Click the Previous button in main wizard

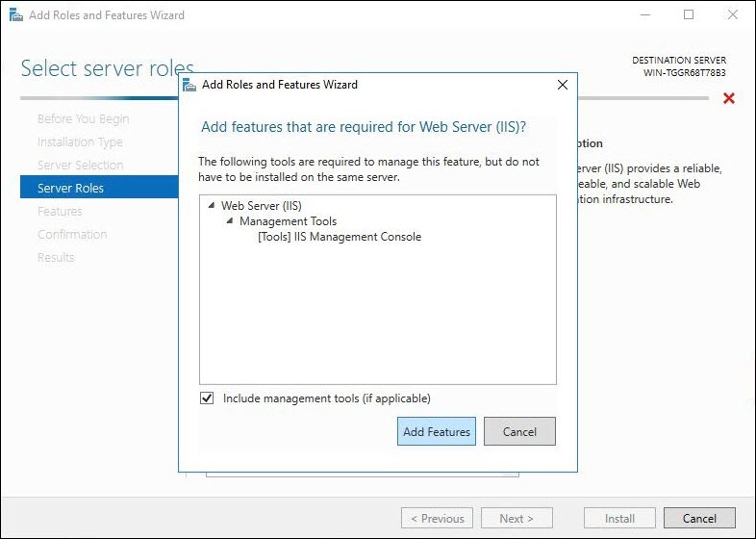click(437, 518)
